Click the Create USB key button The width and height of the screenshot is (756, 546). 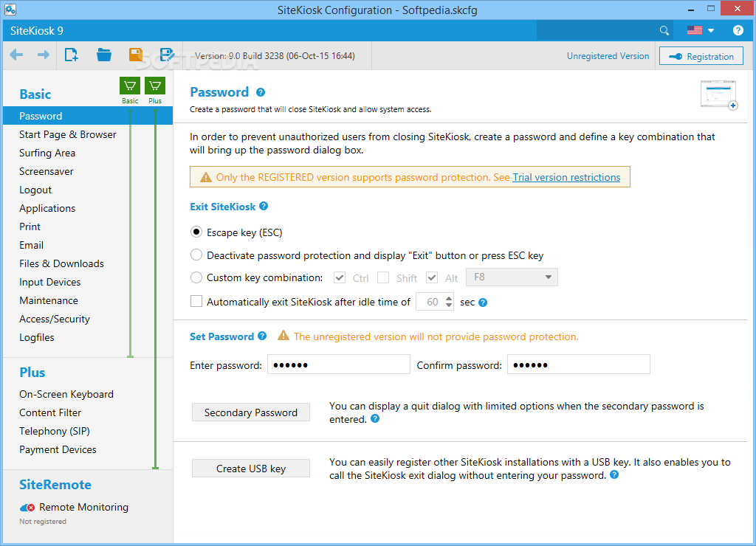251,468
